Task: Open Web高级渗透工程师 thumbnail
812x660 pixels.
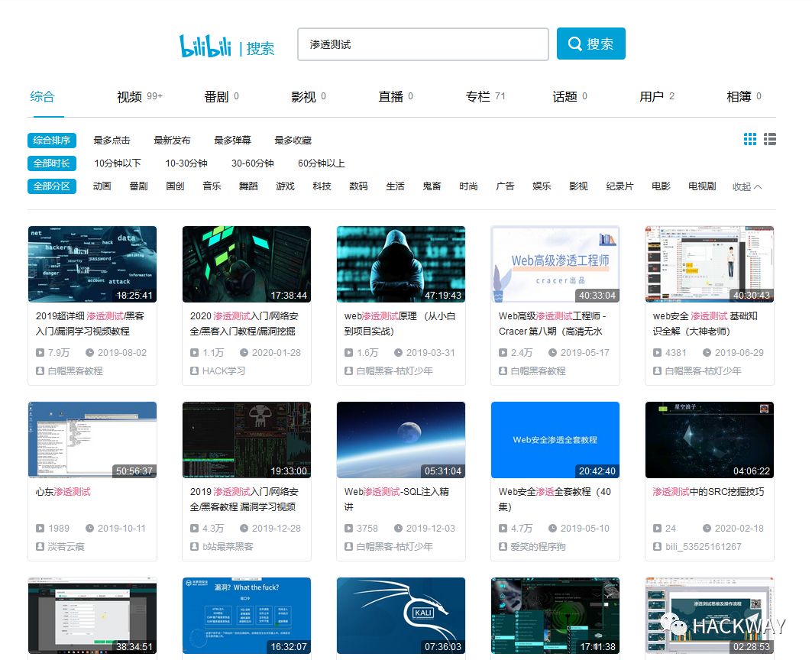Action: tap(555, 264)
